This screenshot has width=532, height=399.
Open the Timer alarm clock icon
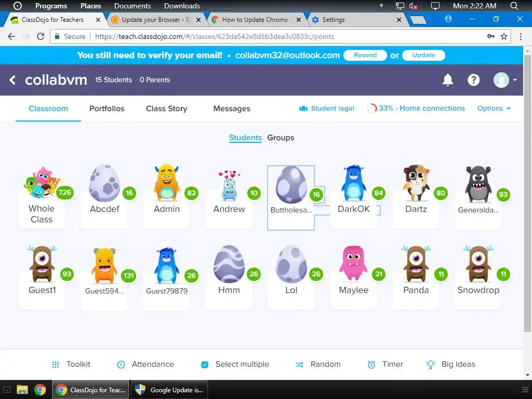coord(371,365)
